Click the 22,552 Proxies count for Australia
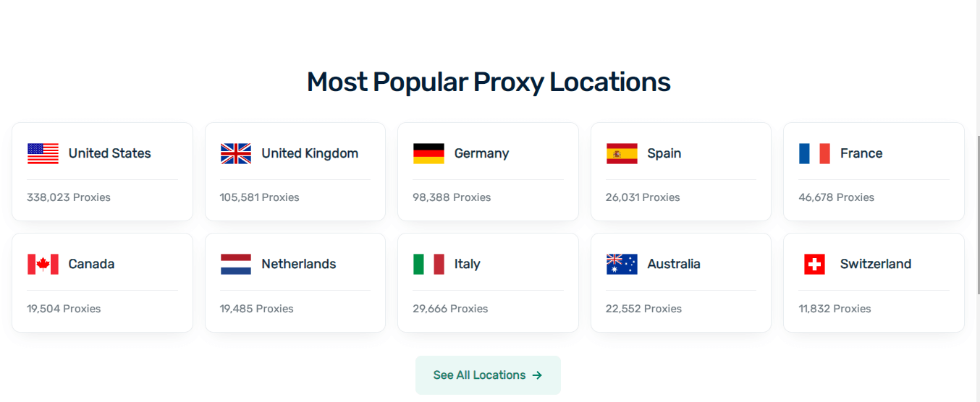The width and height of the screenshot is (980, 402). tap(643, 309)
